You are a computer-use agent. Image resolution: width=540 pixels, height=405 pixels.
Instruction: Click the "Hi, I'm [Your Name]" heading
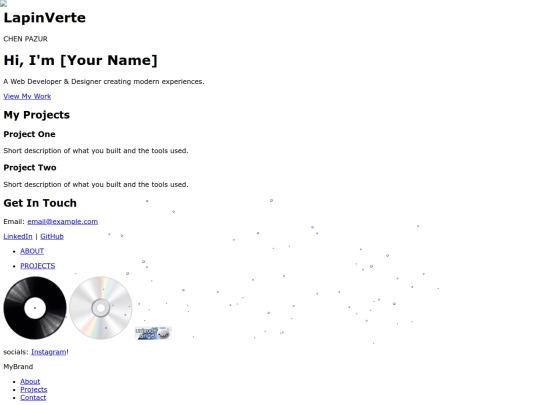click(80, 60)
